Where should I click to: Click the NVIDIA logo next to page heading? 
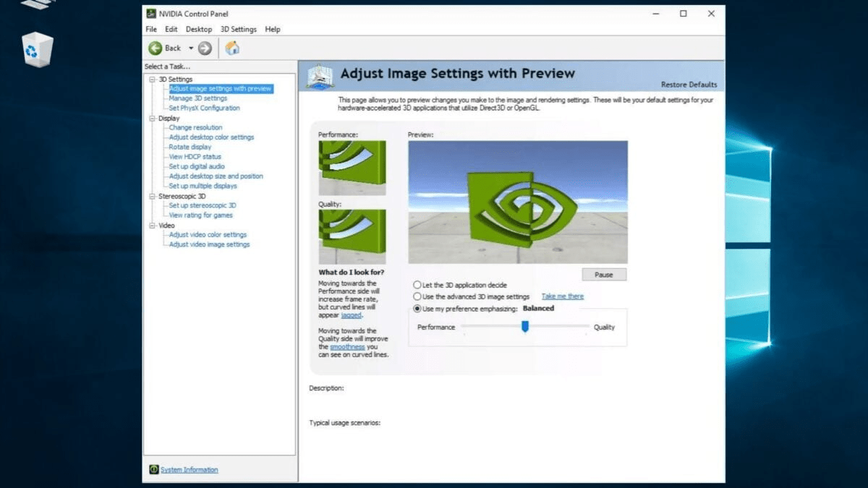point(319,75)
